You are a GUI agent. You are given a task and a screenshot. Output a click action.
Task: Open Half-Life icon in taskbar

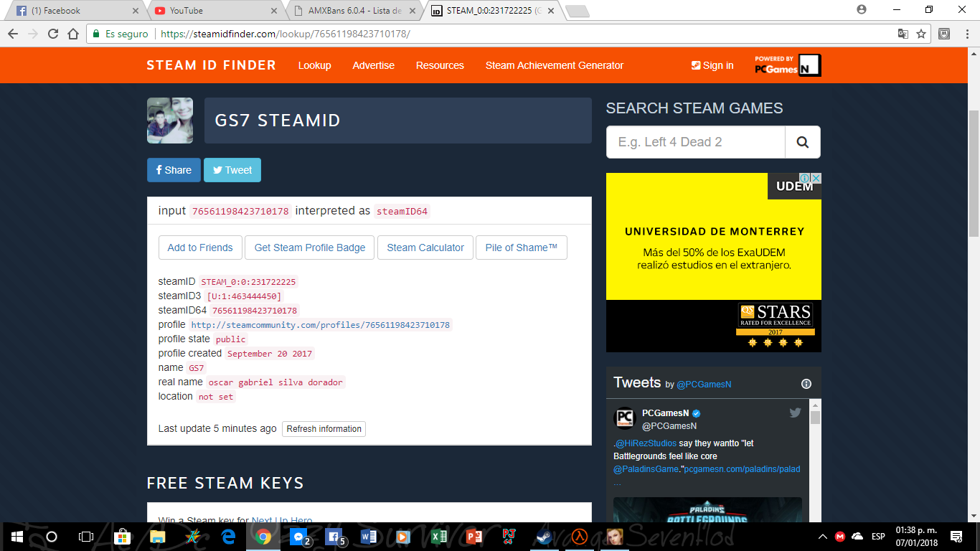[x=579, y=537]
